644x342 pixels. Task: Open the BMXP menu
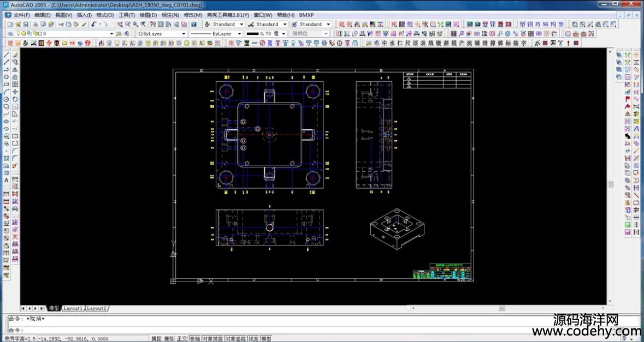pos(306,15)
